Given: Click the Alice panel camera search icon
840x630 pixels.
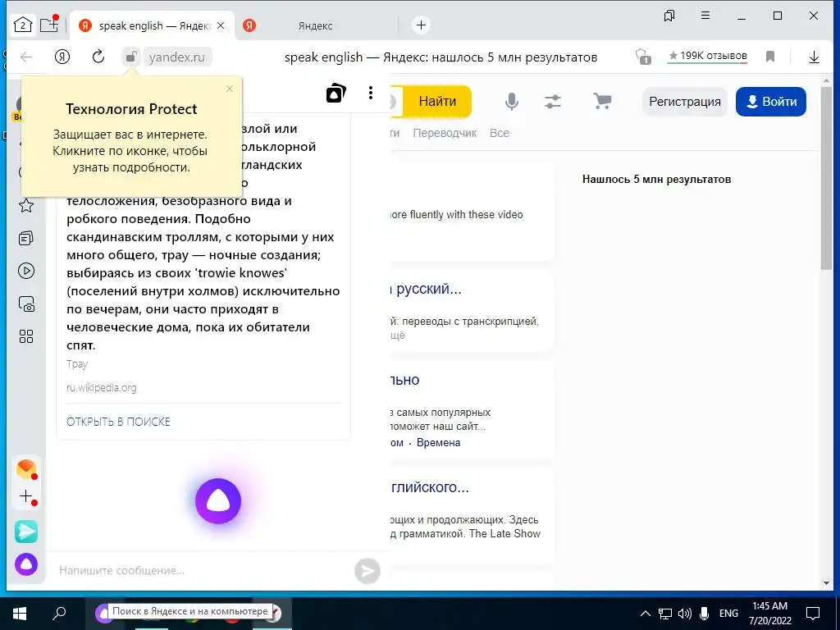Looking at the screenshot, I should pos(336,94).
